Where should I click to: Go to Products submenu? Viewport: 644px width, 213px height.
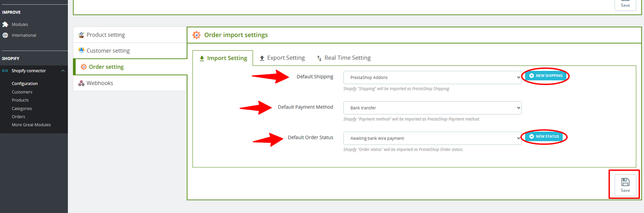pyautogui.click(x=20, y=100)
